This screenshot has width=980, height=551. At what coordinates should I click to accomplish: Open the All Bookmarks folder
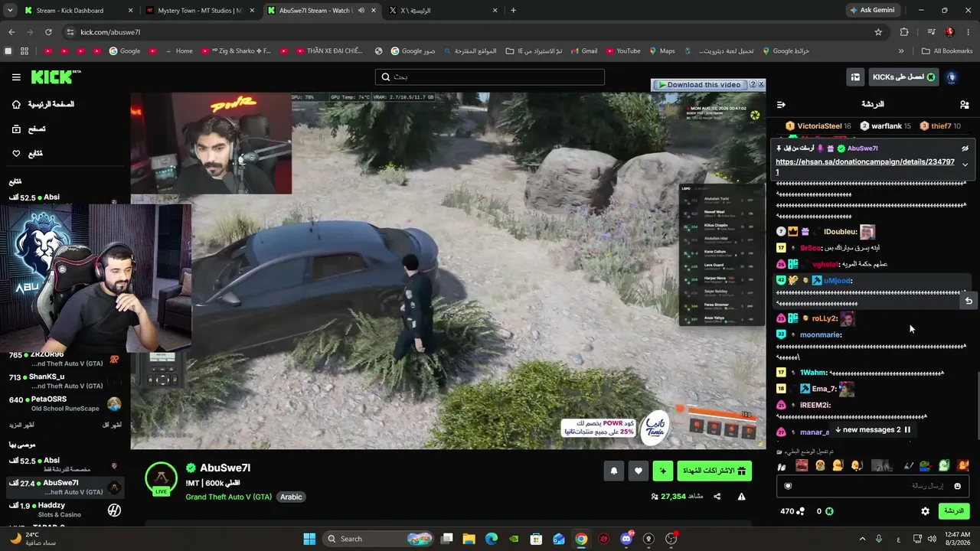947,51
